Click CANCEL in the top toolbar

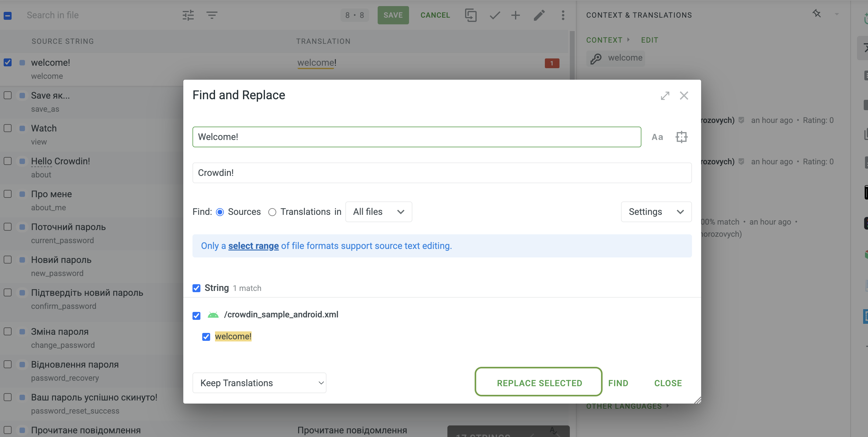[x=435, y=15]
